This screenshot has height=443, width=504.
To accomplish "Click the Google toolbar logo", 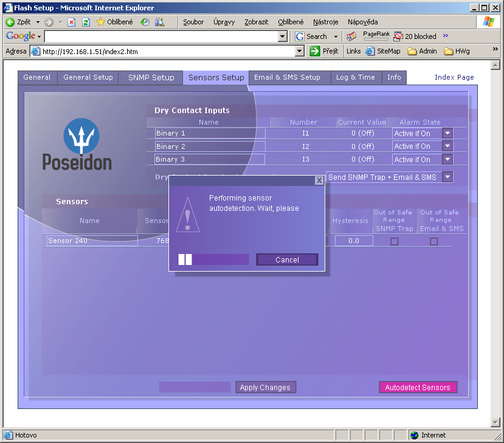I will (21, 36).
